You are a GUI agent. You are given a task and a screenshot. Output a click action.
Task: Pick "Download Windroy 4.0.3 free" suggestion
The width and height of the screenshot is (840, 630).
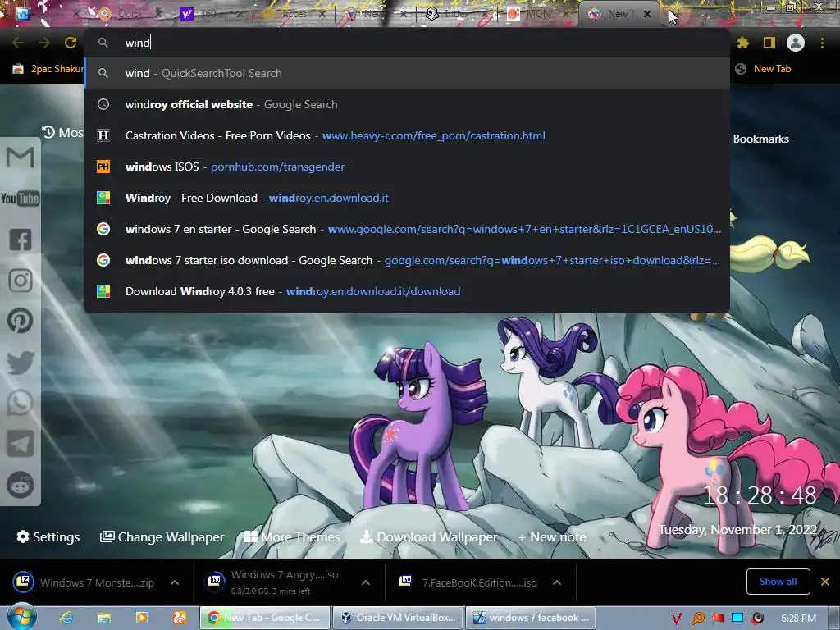(x=407, y=291)
